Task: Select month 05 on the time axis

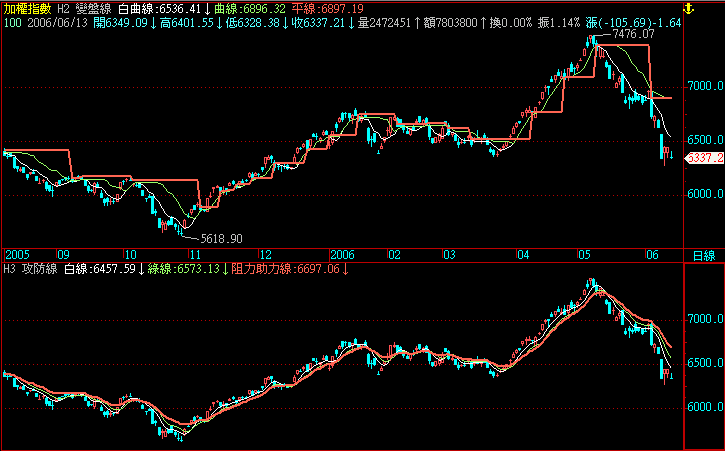Action: (584, 255)
